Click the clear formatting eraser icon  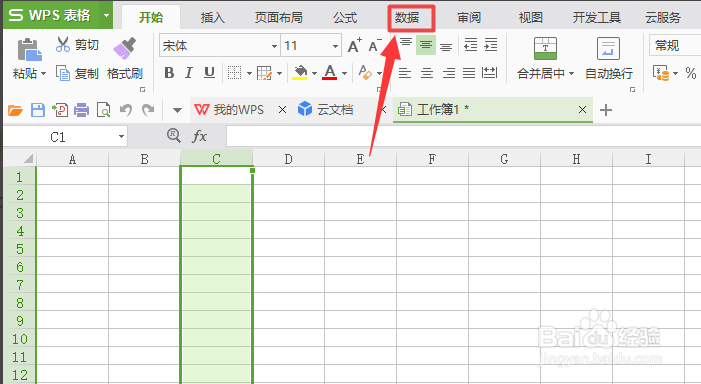[x=365, y=72]
